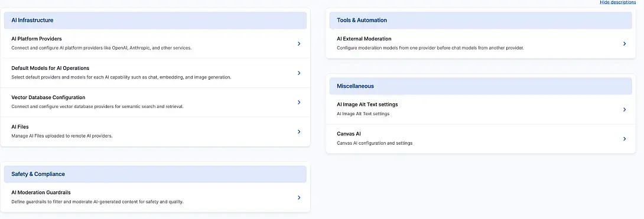Click 'Manage AI Files uploaded to remote' text

[x=62, y=136]
